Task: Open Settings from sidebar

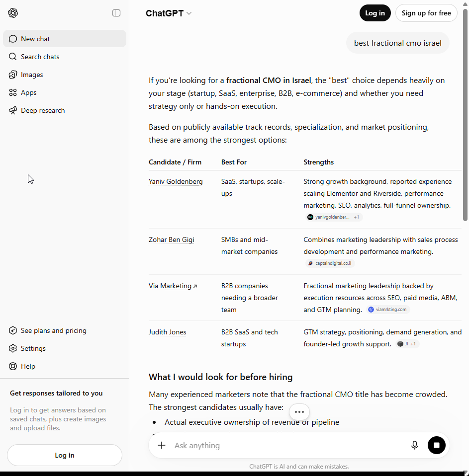Action: [x=65, y=348]
